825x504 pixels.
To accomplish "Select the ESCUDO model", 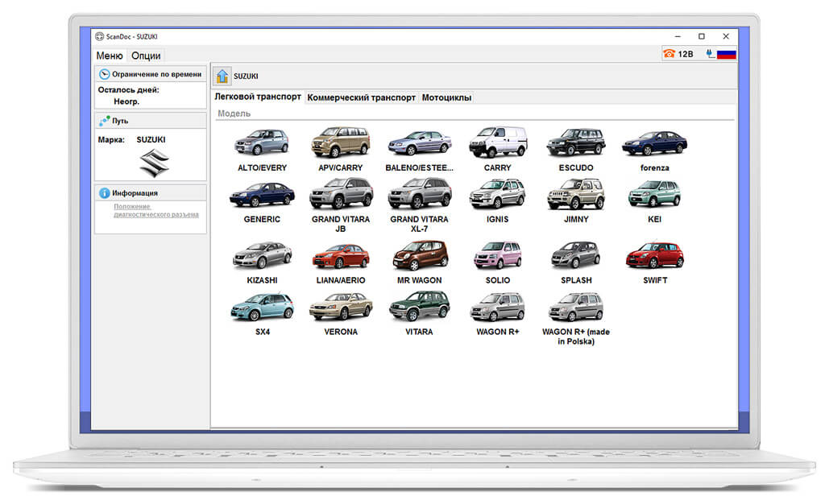I will point(576,149).
